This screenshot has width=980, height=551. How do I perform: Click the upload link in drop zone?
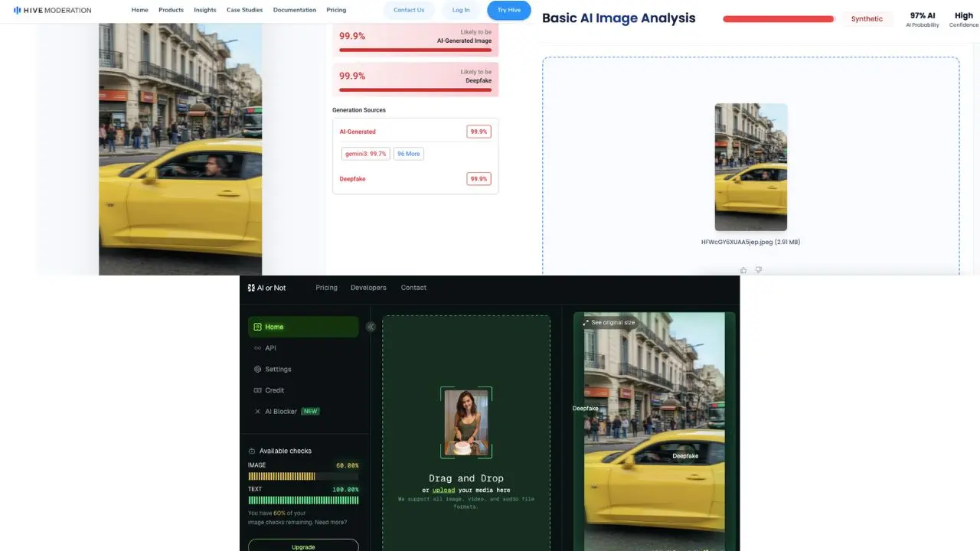tap(443, 490)
